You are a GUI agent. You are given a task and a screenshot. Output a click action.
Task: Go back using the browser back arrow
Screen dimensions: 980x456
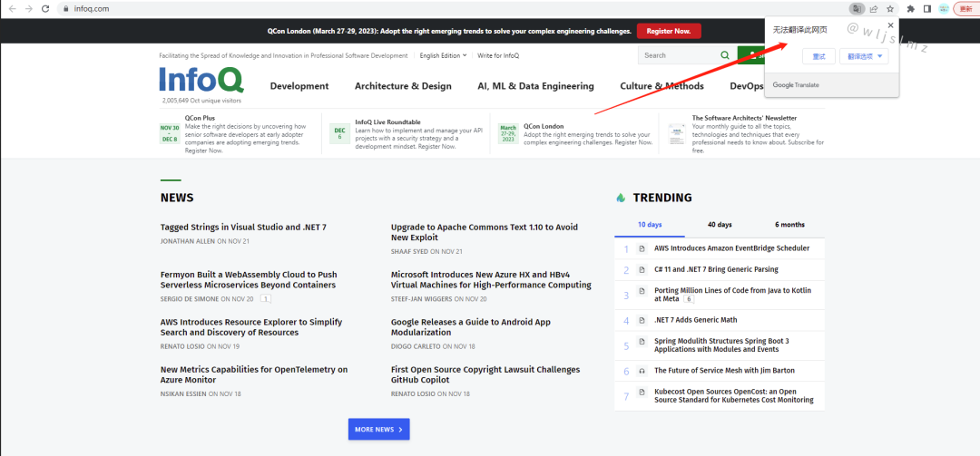pyautogui.click(x=12, y=9)
